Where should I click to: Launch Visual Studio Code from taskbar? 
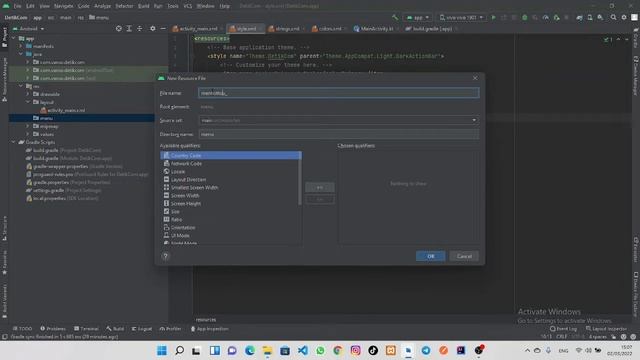pos(303,350)
